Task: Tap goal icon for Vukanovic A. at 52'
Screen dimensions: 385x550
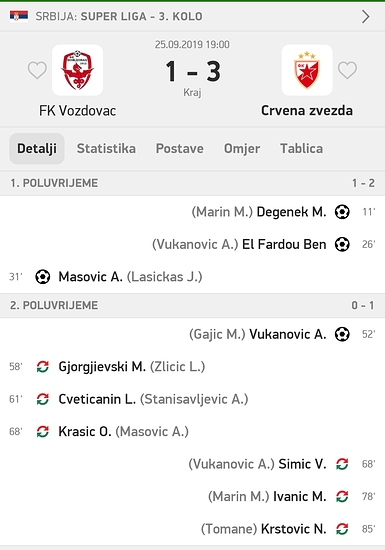Action: [x=342, y=334]
